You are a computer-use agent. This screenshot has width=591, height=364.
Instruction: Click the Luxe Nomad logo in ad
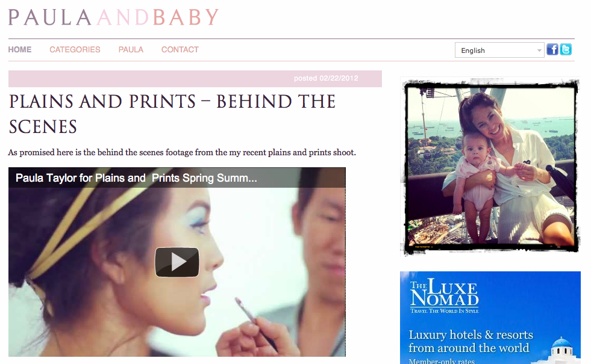point(444,296)
